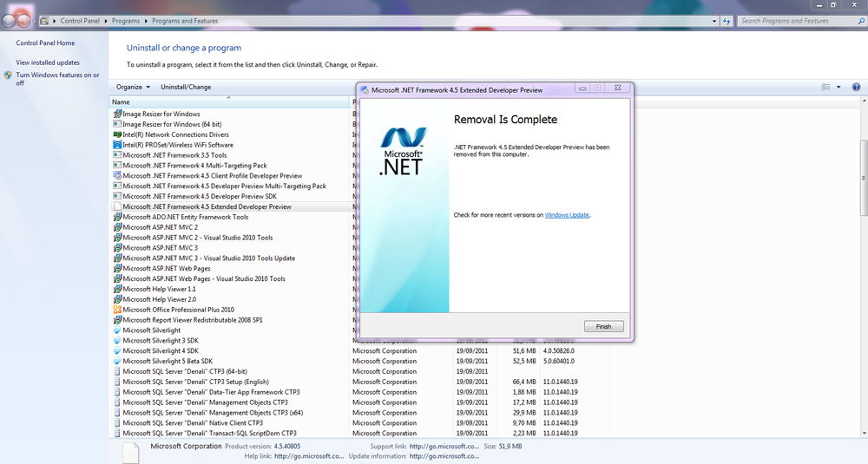The width and height of the screenshot is (868, 464).
Task: Click the help question mark icon
Action: tap(856, 87)
